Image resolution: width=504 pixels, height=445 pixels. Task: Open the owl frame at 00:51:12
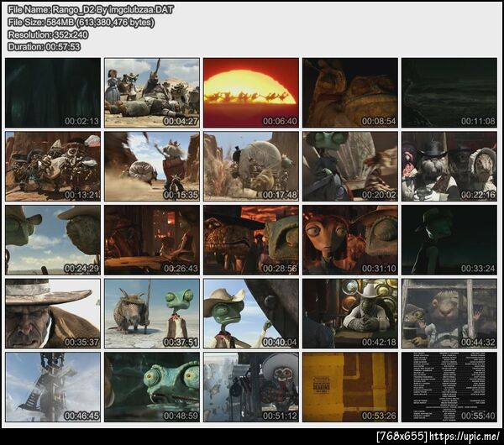(251, 387)
